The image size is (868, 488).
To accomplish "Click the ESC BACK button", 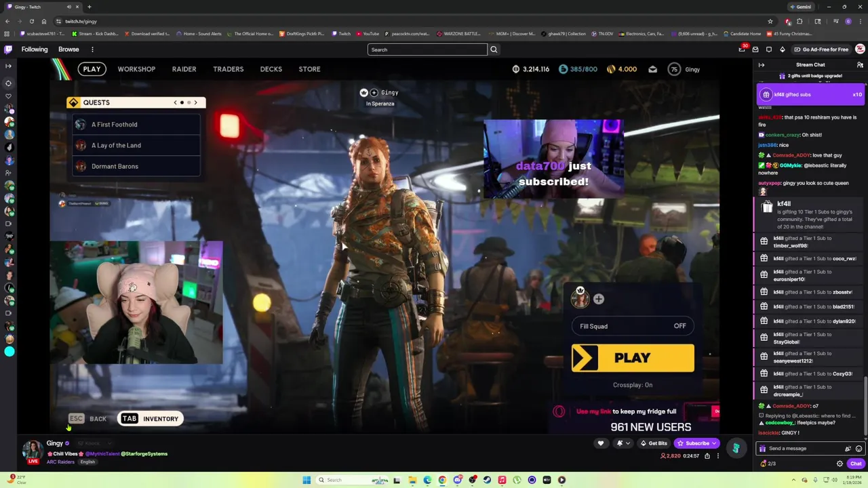I will tap(87, 419).
